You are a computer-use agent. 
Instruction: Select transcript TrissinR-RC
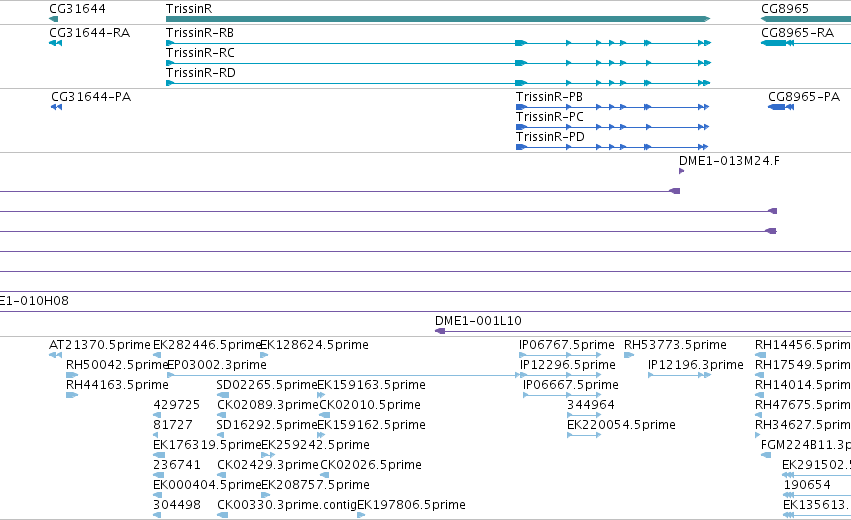[200, 53]
